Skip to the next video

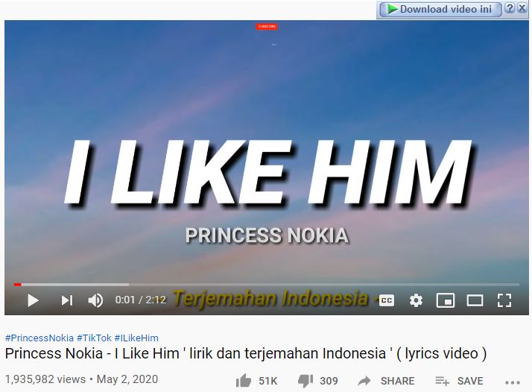[67, 300]
